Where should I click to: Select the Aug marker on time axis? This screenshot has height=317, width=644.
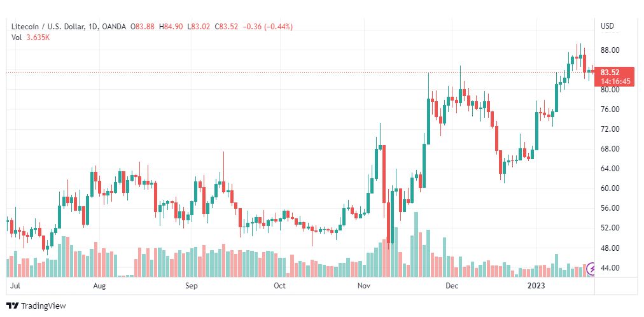[99, 285]
